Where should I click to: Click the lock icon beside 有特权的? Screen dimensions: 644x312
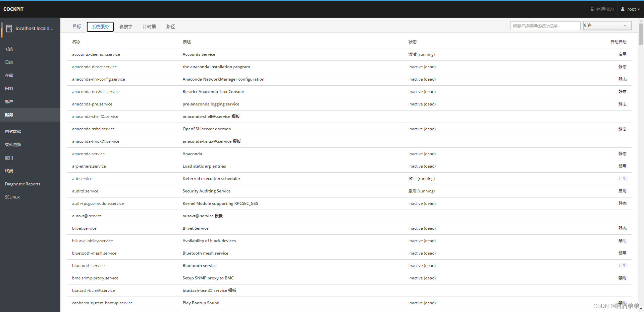592,9
